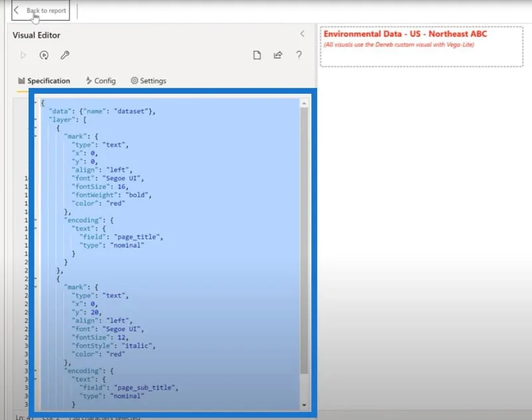
Task: Click the editor scrollbar up arrow
Action: click(304, 103)
